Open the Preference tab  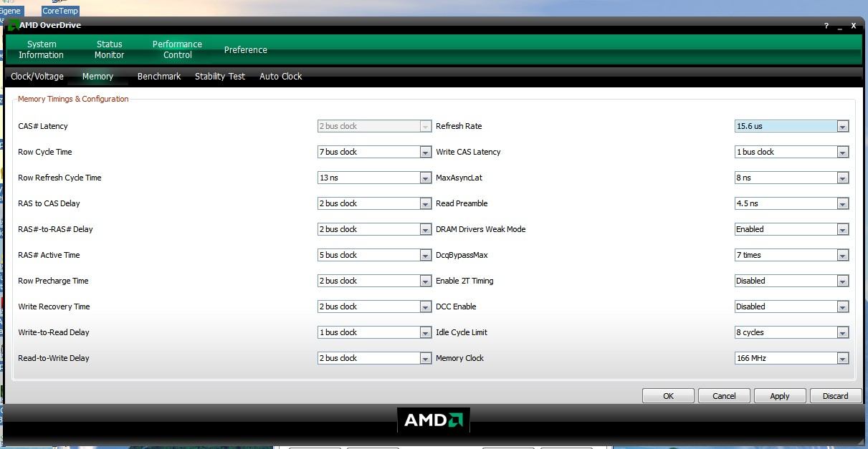coord(245,49)
